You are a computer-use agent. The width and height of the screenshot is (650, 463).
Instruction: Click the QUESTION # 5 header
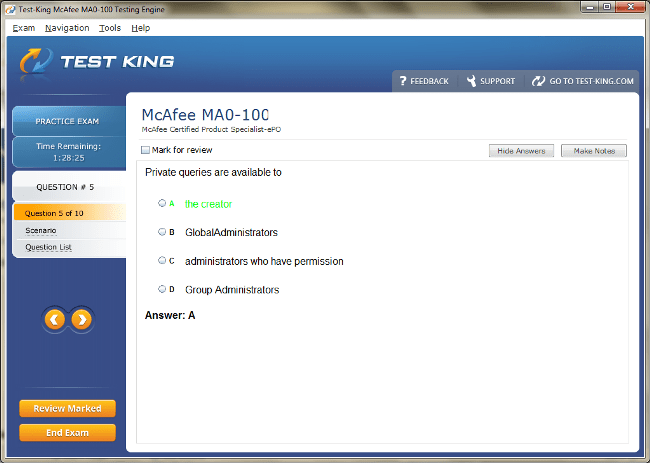pyautogui.click(x=69, y=187)
